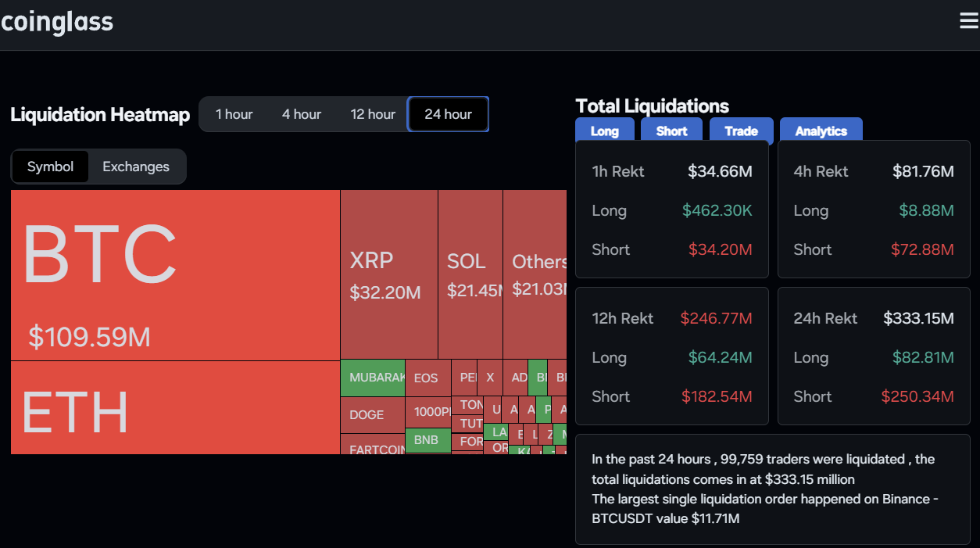Click the BTC heatmap tile
This screenshot has height=548, width=980.
(175, 274)
